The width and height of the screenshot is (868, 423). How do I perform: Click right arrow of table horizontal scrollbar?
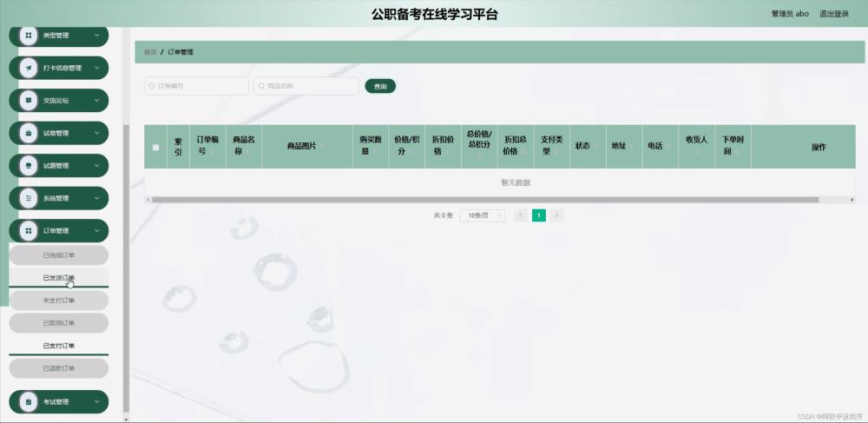coord(852,200)
